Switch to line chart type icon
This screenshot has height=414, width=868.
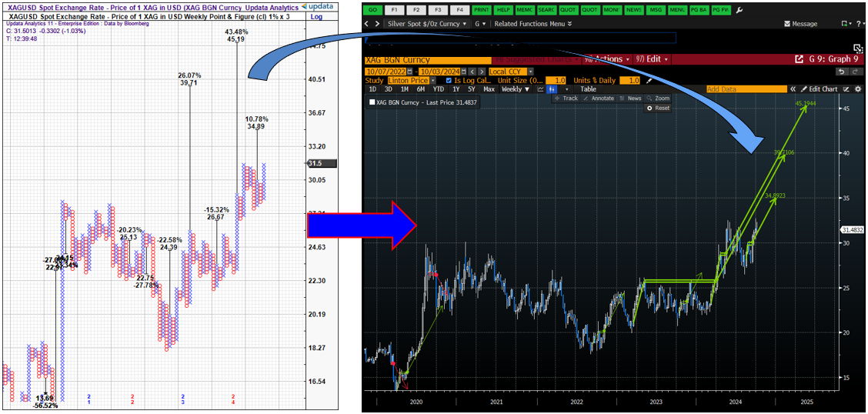coord(540,89)
